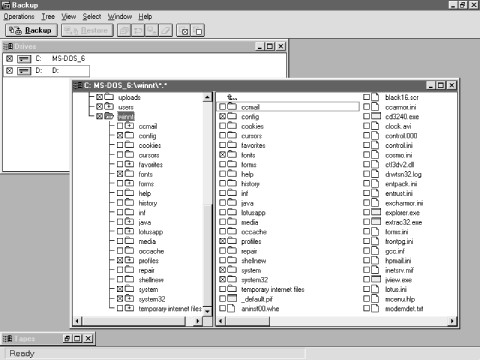Toggle the C: drive checkbox in Drives
Image resolution: width=481 pixels, height=360 pixels.
point(9,59)
